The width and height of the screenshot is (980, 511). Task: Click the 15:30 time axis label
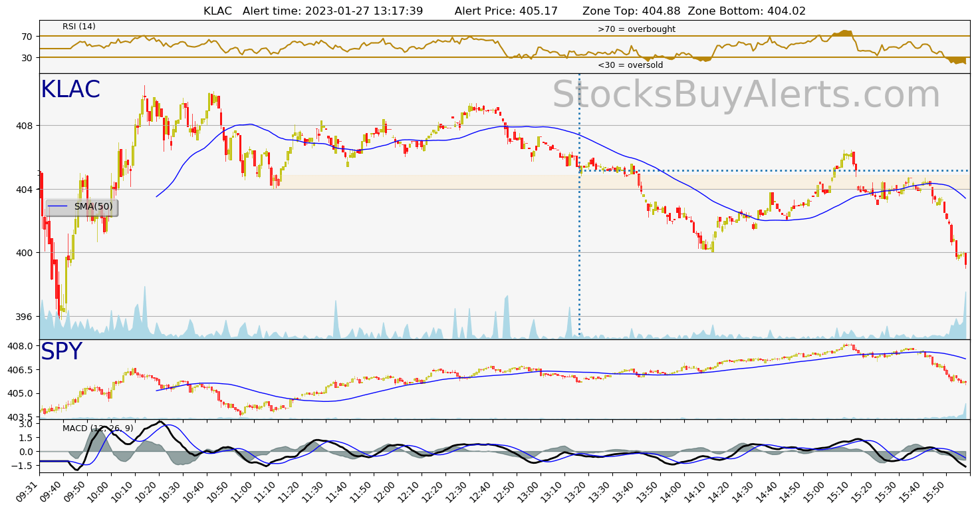point(888,490)
